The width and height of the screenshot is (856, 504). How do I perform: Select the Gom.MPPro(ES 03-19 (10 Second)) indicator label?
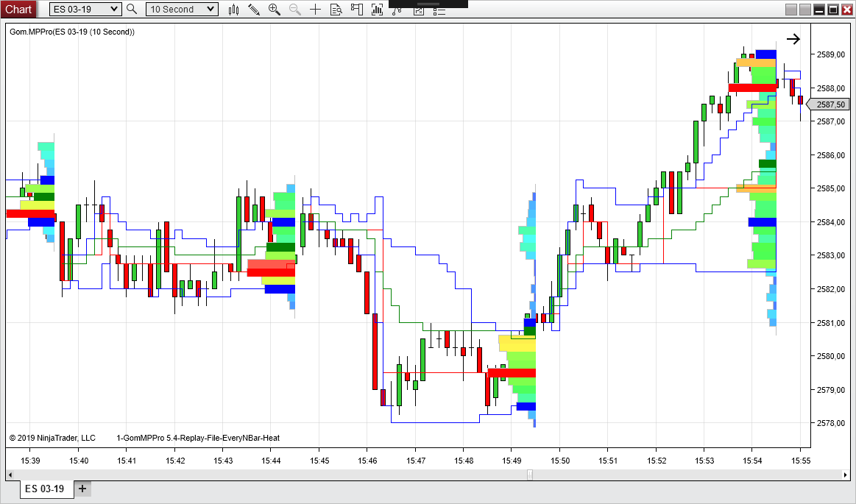pos(72,32)
